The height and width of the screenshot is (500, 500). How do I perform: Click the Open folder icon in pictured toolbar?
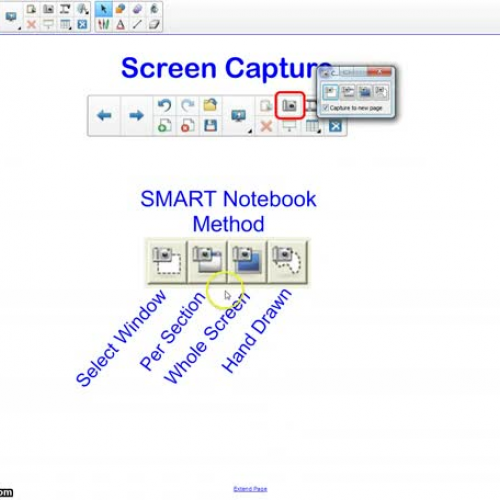210,105
